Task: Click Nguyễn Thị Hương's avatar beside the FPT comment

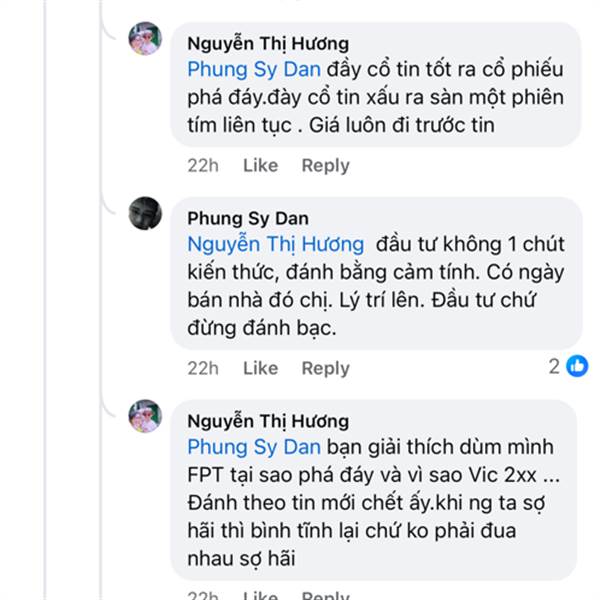Action: tap(146, 416)
